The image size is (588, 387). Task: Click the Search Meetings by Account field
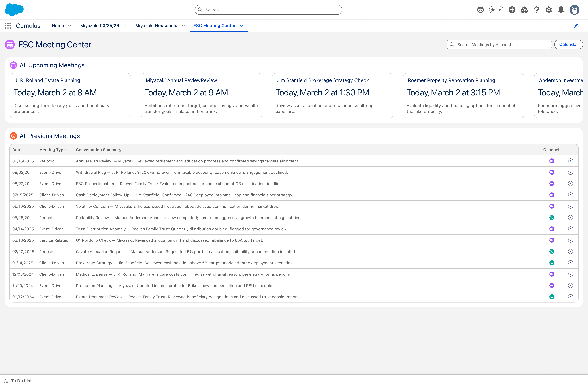click(x=499, y=44)
